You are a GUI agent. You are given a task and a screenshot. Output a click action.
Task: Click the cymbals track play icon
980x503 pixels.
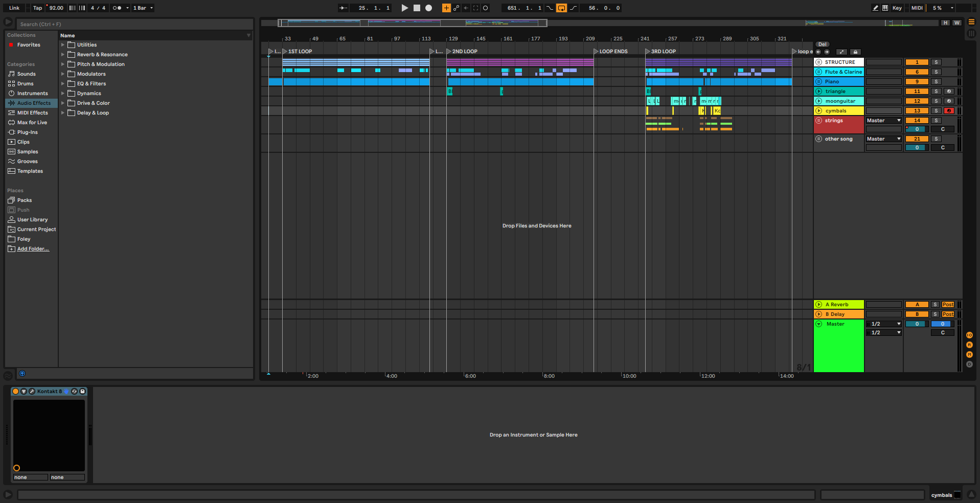(x=819, y=111)
